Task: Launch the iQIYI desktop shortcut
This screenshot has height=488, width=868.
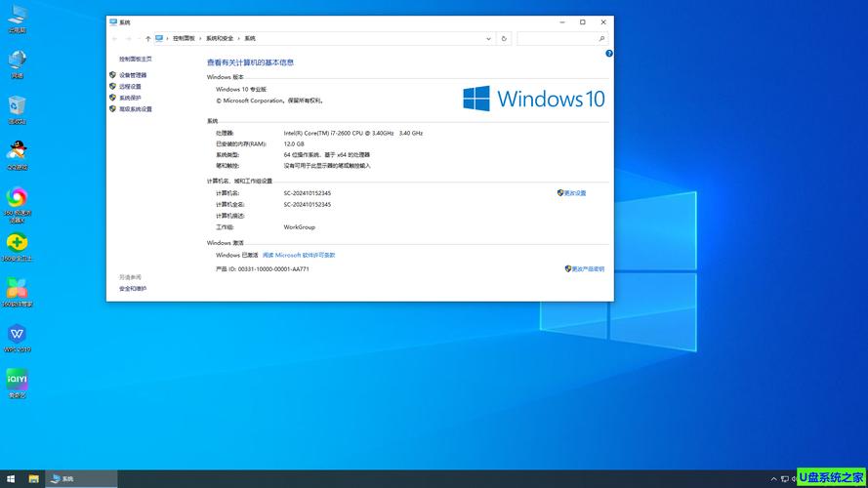Action: coord(17,382)
